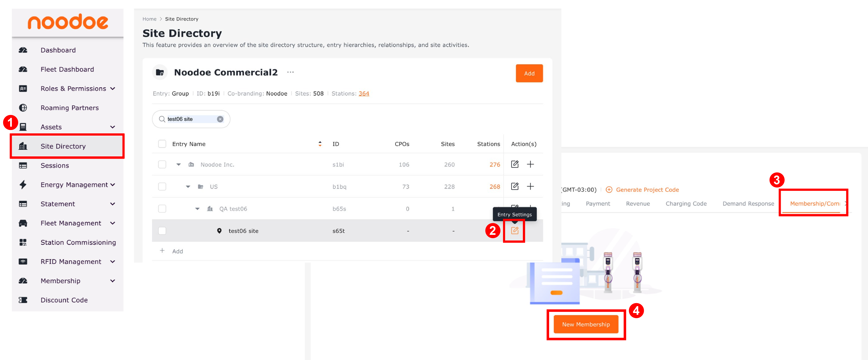Image resolution: width=868 pixels, height=360 pixels.
Task: Open more options next to Noodoe Commercial2
Action: [291, 72]
